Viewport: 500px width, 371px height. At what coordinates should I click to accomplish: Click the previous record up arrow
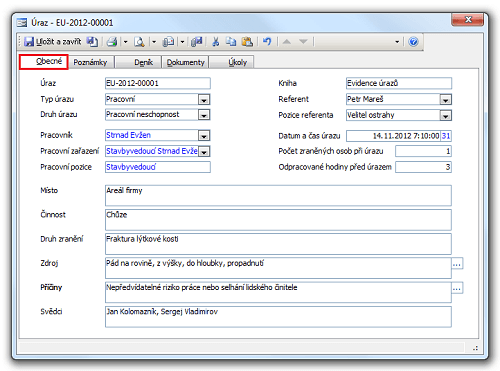click(x=287, y=42)
